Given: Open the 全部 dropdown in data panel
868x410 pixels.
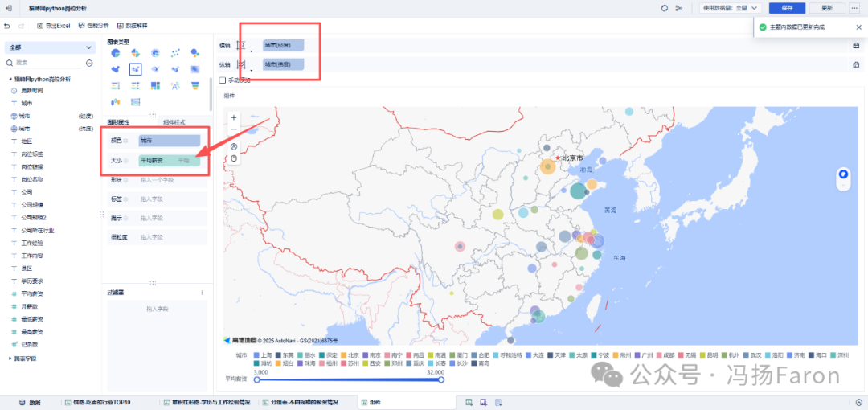Looking at the screenshot, I should point(51,47).
